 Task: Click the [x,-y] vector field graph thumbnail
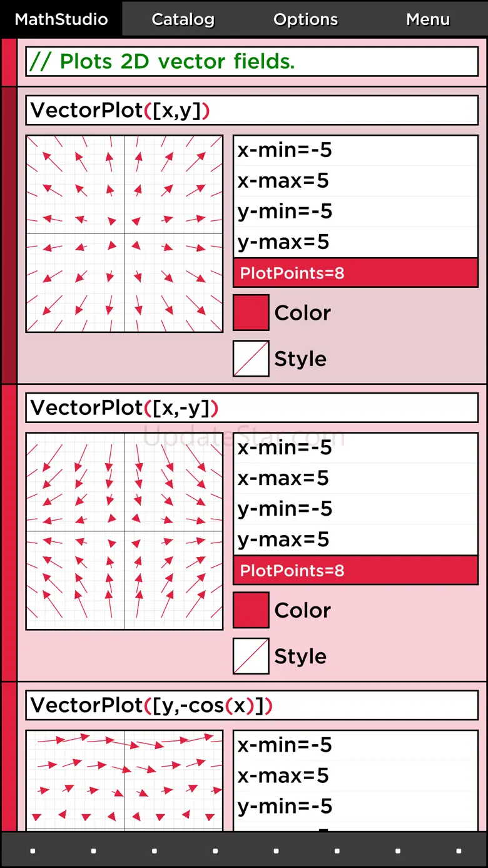coord(125,531)
